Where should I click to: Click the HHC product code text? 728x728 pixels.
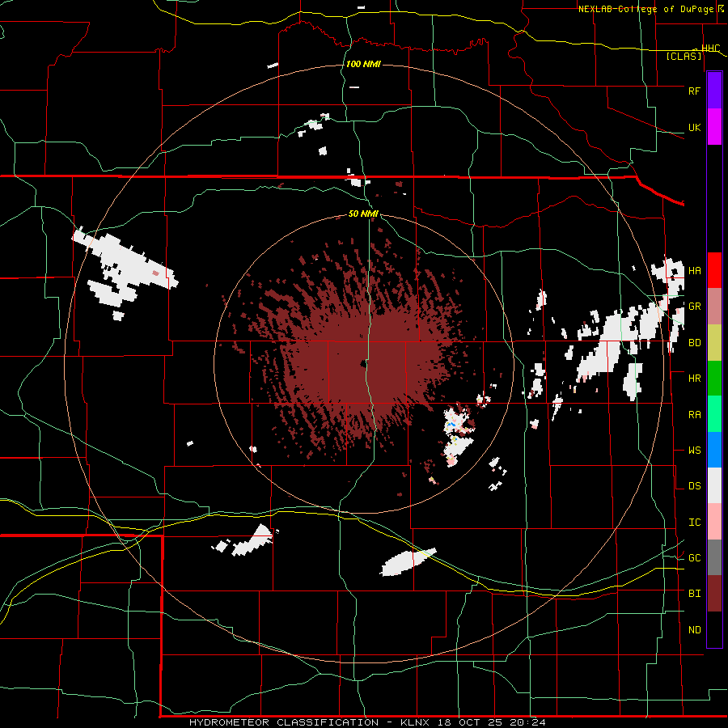(x=710, y=48)
